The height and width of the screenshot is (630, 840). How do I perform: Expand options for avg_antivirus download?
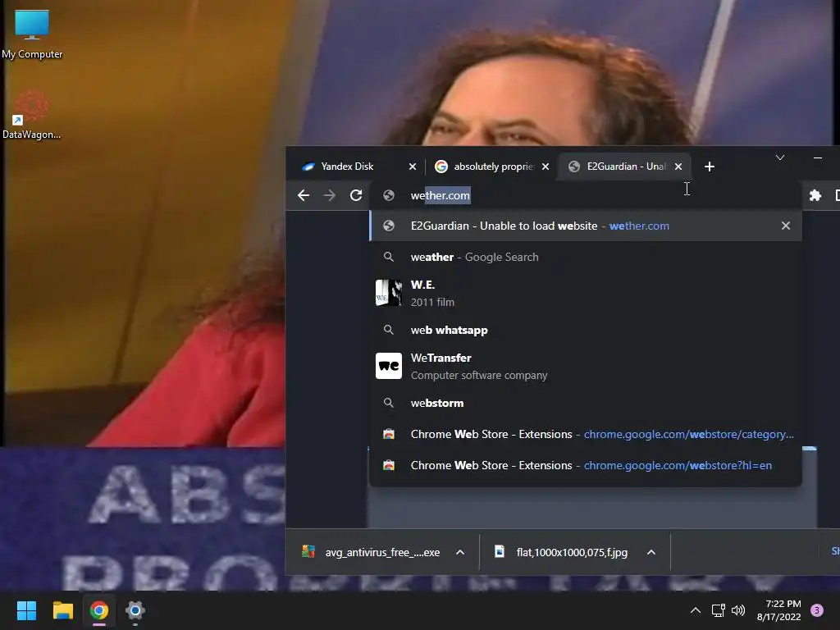point(460,552)
